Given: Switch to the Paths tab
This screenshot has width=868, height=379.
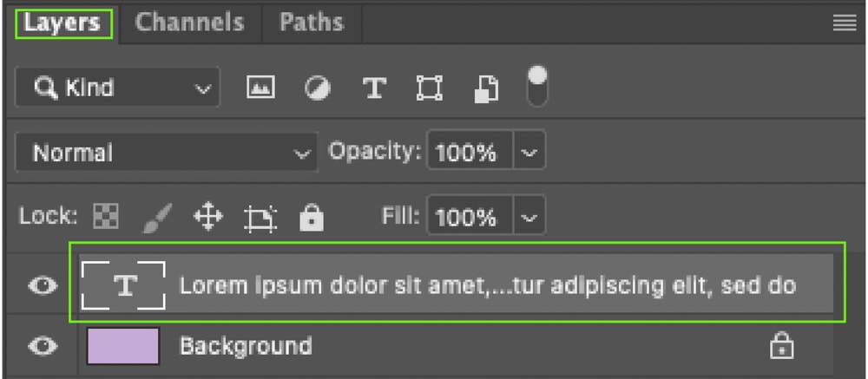Looking at the screenshot, I should 312,23.
